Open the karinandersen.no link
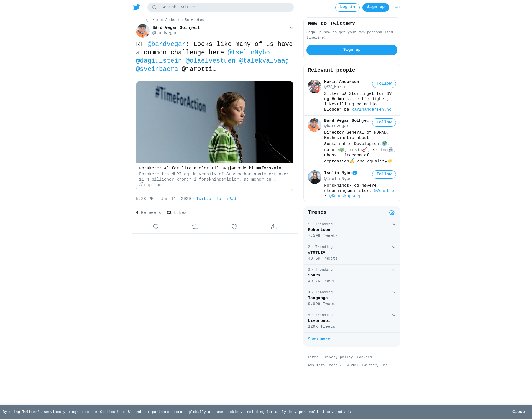 point(372,110)
